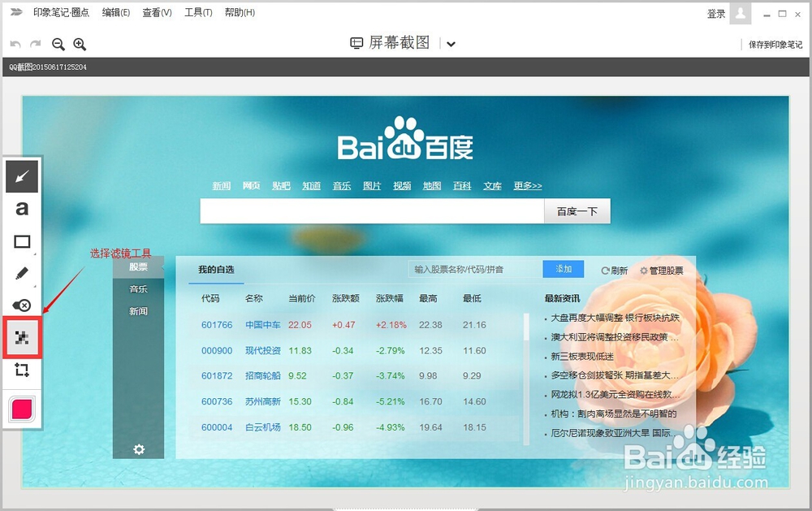Open news 新三板表现低迷

(x=582, y=357)
